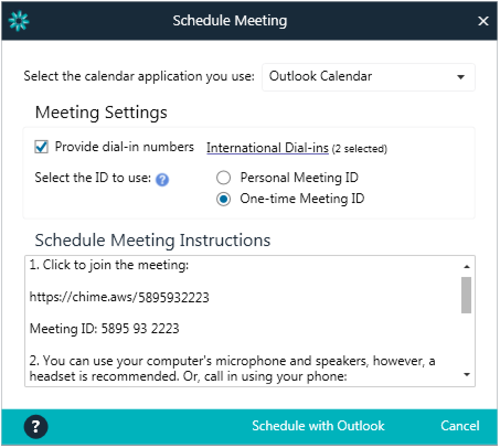Click the "Select the calendar application" label

139,77
